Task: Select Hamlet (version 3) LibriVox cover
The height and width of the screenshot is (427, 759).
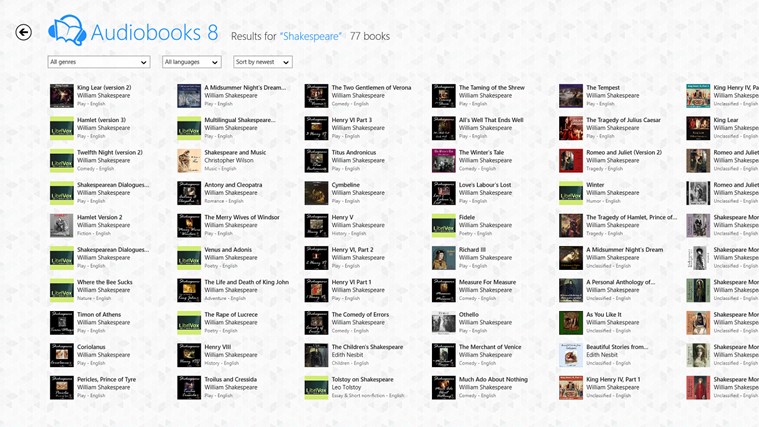Action: [62, 128]
